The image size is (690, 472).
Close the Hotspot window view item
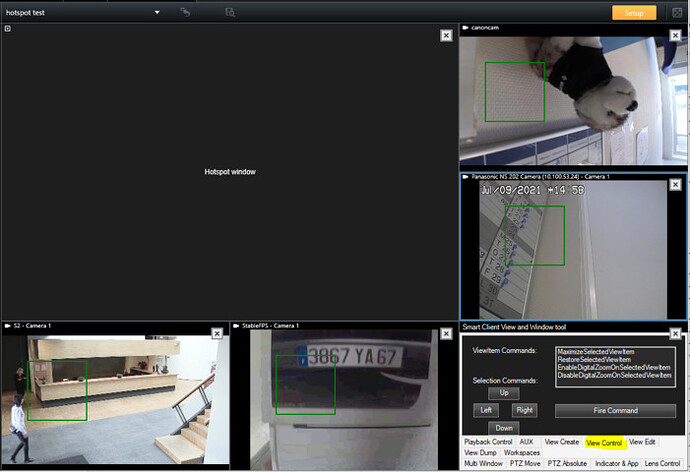point(446,35)
